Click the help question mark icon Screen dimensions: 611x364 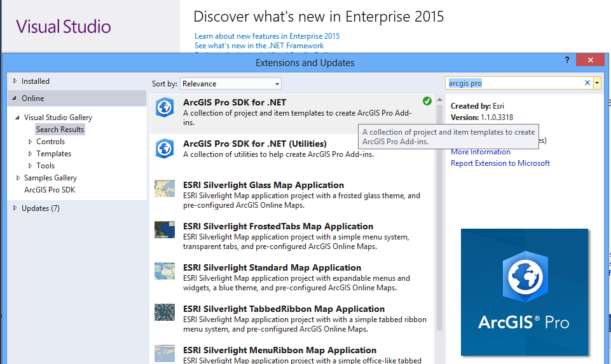point(567,60)
